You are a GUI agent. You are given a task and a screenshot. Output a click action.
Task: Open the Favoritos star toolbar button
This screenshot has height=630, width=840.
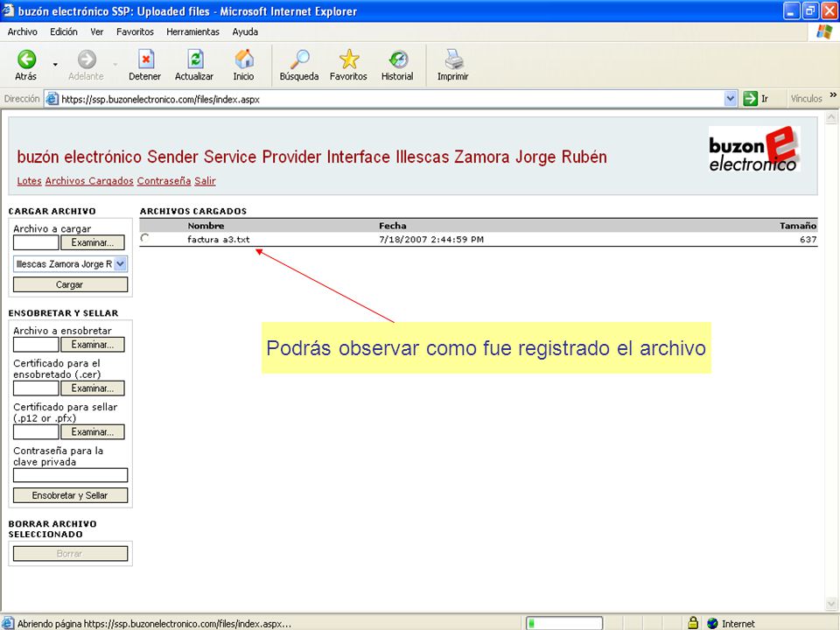348,66
